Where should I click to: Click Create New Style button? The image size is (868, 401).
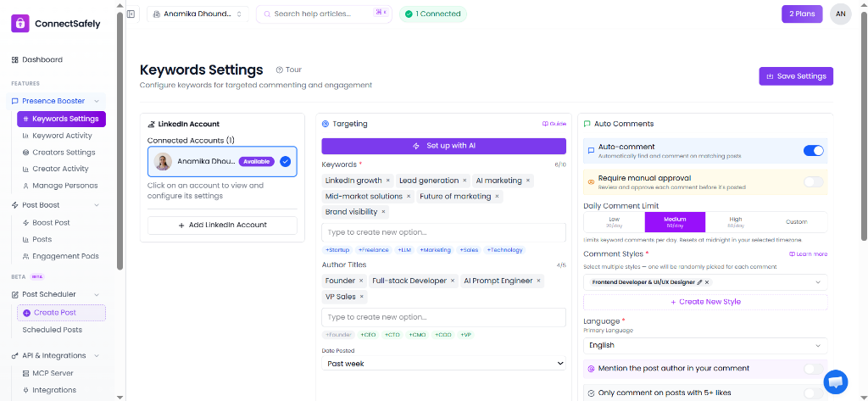(x=705, y=303)
